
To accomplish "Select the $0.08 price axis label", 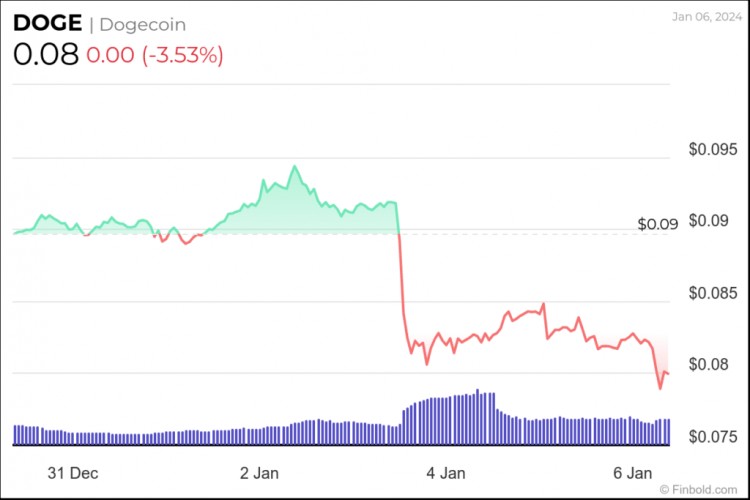I will click(716, 365).
